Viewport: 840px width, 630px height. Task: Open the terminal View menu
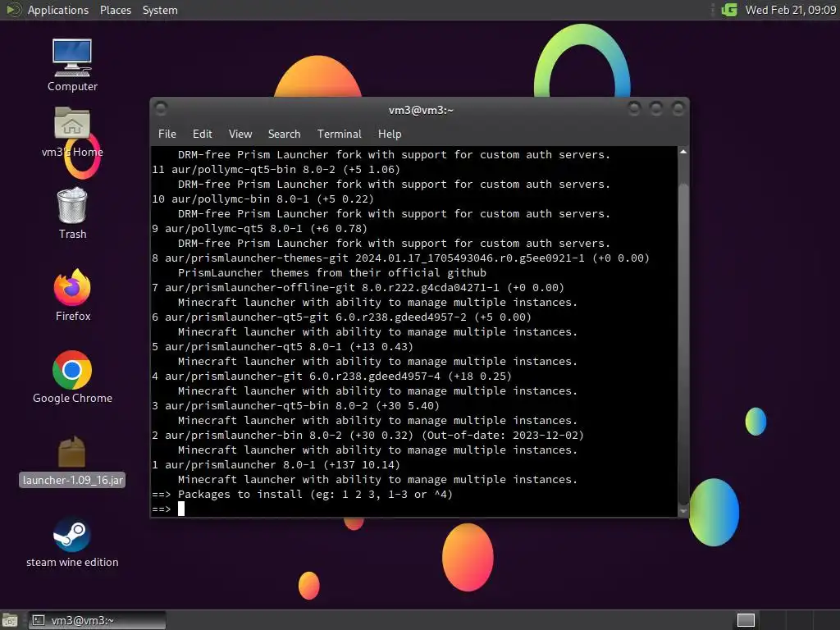coord(240,134)
